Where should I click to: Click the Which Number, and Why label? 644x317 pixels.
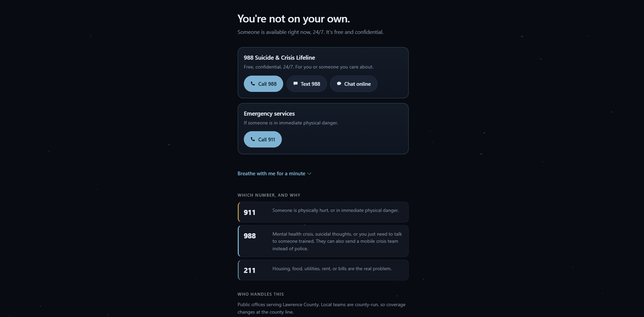click(x=269, y=195)
